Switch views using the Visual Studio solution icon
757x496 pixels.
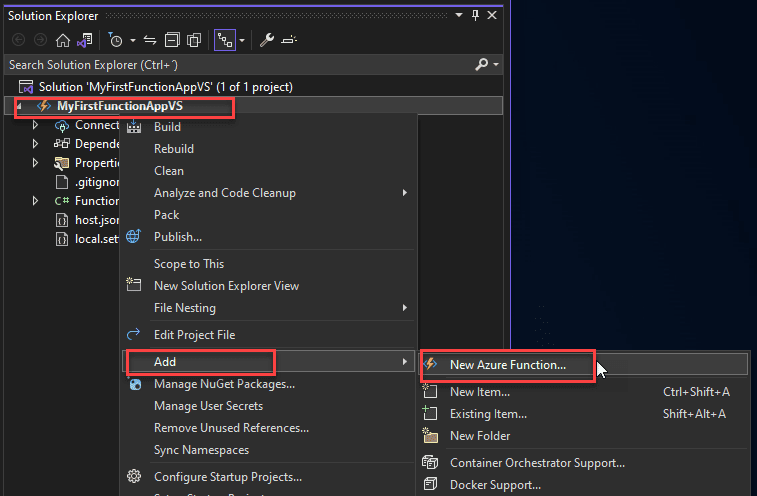point(86,40)
